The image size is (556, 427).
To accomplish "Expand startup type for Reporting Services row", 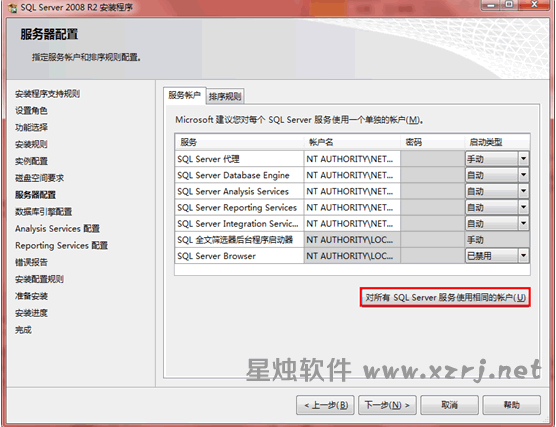I will click(523, 207).
